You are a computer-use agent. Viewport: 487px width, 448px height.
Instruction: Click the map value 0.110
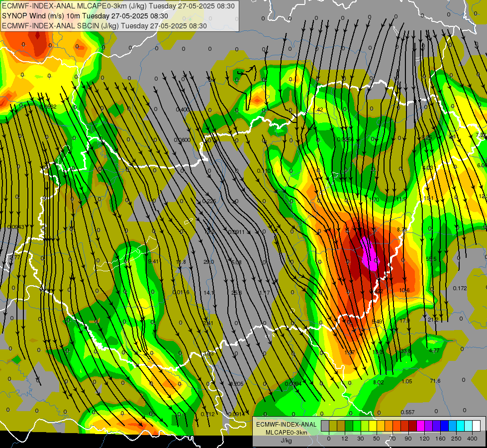coord(264,171)
